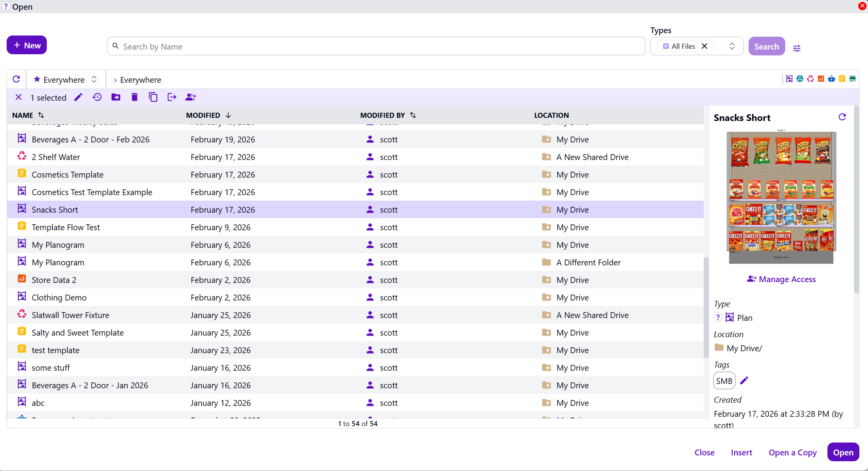The width and height of the screenshot is (868, 471).
Task: Click into the Search by Name field
Action: (375, 46)
